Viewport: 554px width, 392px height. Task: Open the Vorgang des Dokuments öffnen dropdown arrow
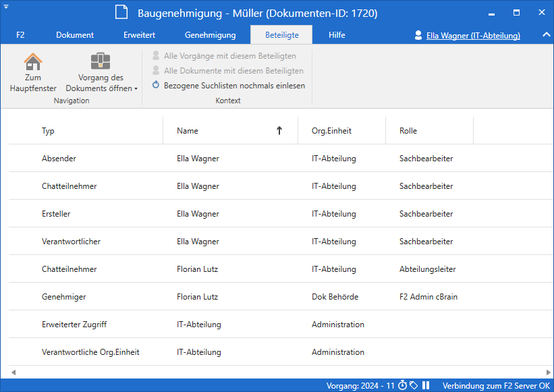click(136, 88)
